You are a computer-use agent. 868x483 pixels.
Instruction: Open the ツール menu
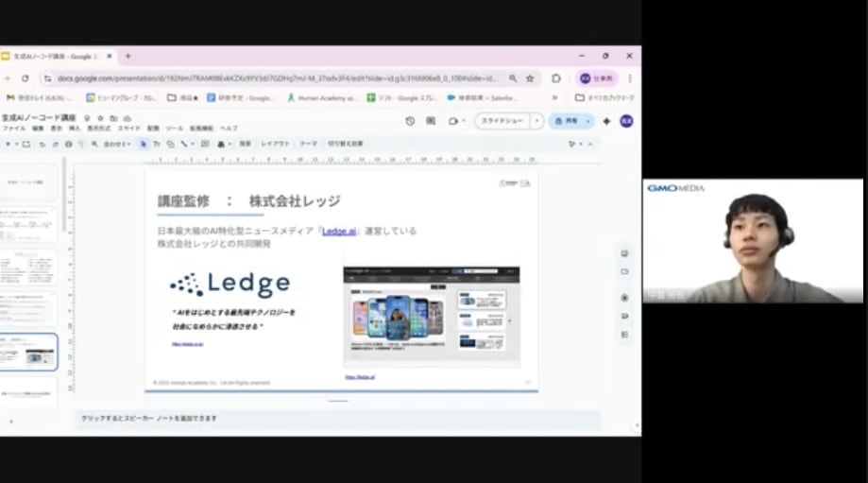click(x=175, y=129)
